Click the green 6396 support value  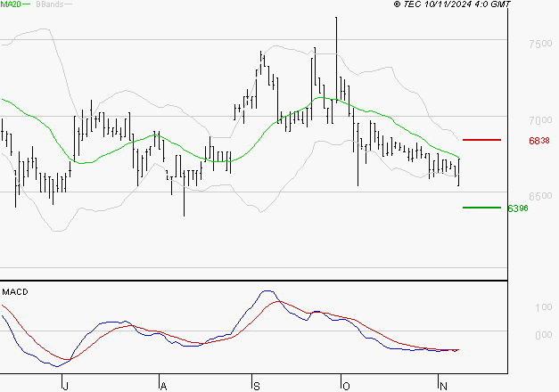[518, 208]
